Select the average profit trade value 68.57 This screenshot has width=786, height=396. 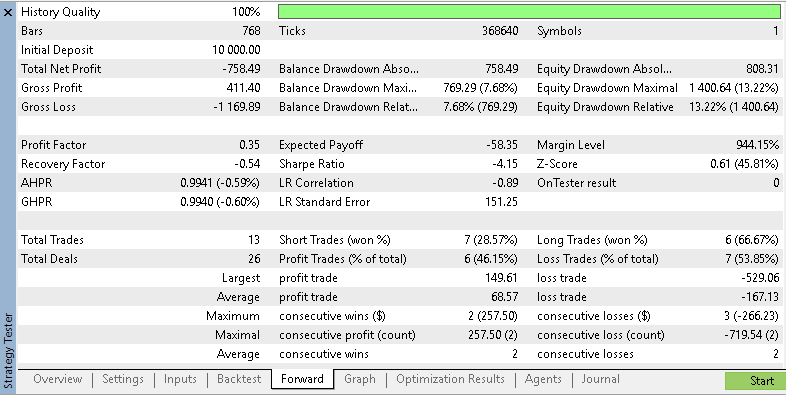coord(505,298)
